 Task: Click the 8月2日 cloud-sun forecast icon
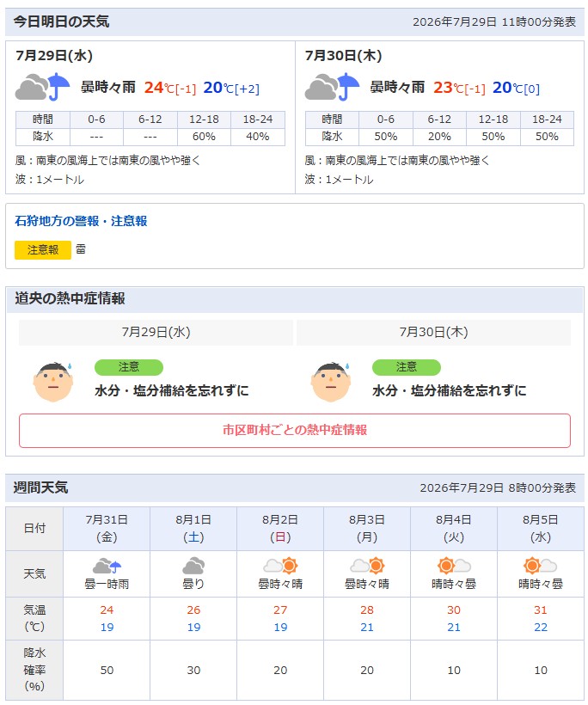280,566
